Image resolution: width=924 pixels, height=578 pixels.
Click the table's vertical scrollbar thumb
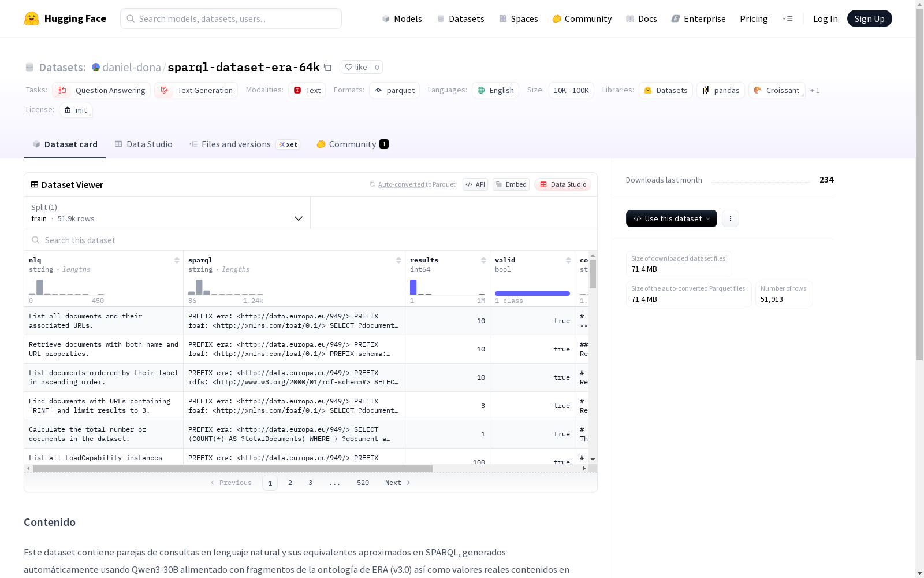coord(593,274)
